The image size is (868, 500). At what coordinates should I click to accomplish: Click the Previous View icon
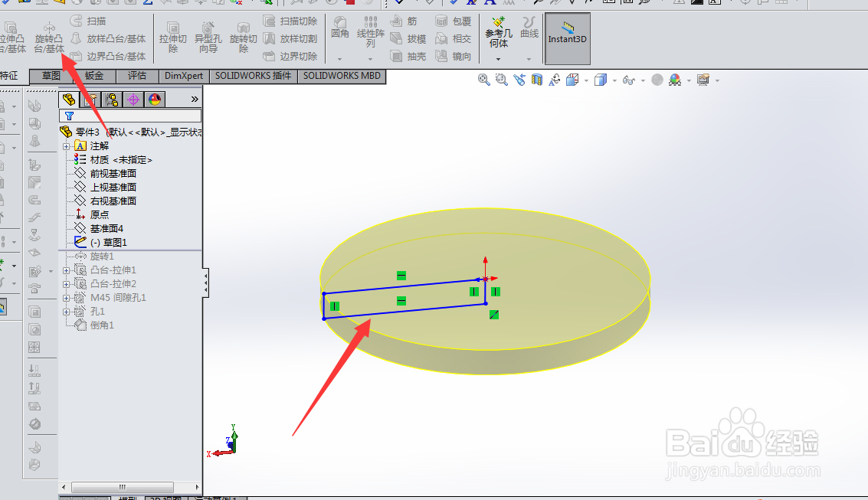(519, 80)
